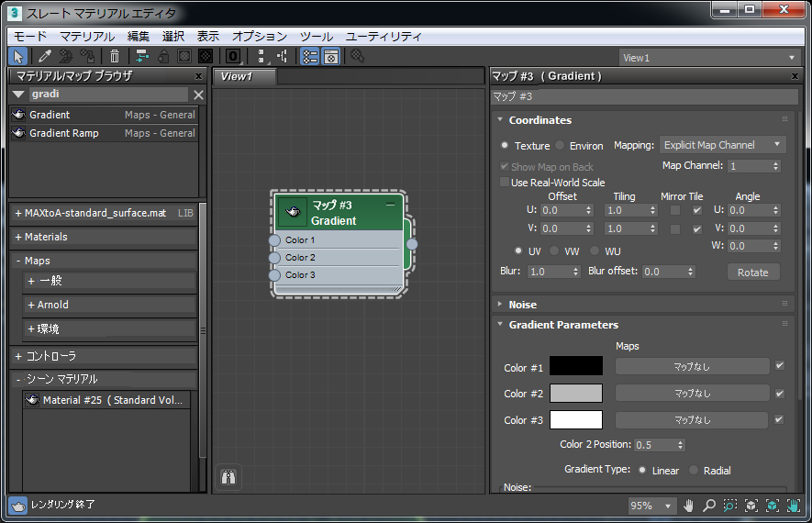Select the Pan hand tool
Viewport: 812px width, 523px height.
(x=688, y=506)
